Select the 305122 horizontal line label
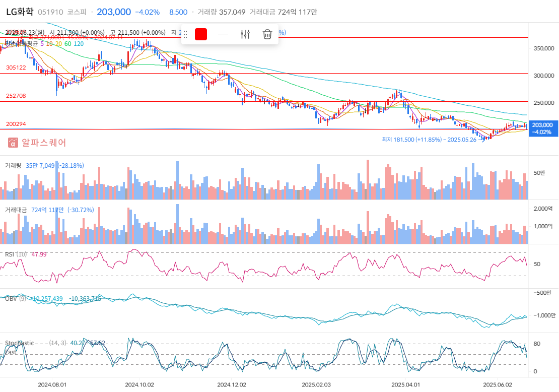Viewport: 559px width, 392px height. [16, 68]
